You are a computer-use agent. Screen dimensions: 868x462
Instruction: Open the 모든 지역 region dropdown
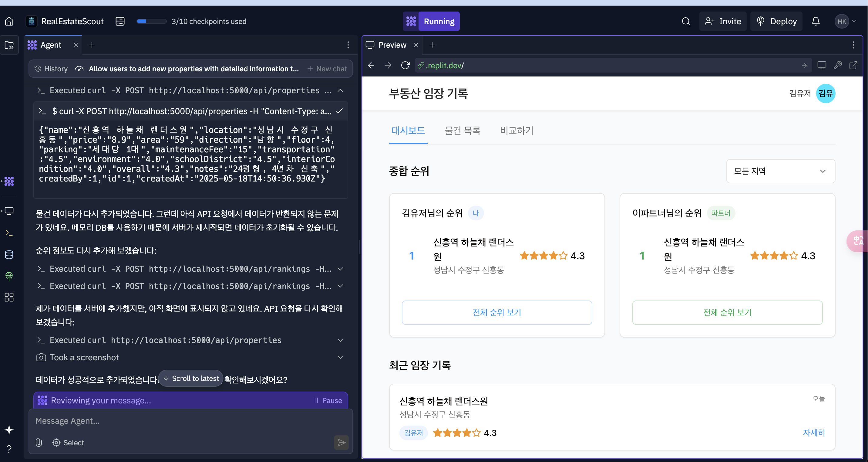(780, 171)
